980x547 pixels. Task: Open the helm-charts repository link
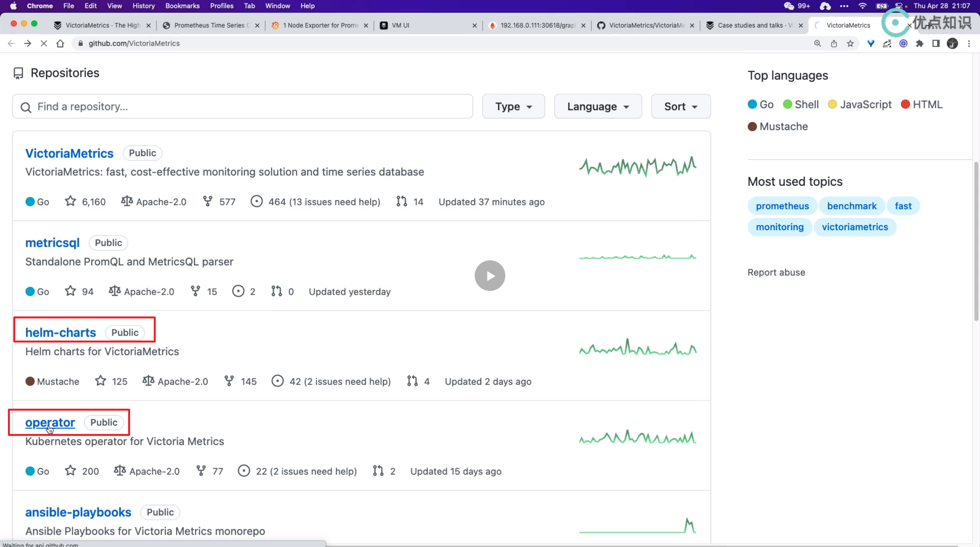coord(60,332)
